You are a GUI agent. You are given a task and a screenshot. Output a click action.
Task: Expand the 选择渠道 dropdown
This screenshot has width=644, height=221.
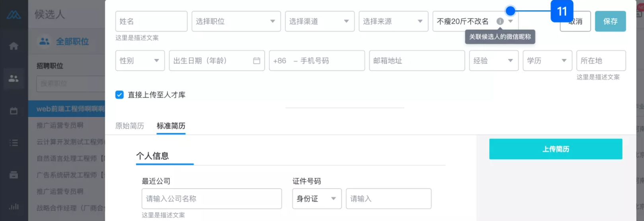click(x=320, y=21)
